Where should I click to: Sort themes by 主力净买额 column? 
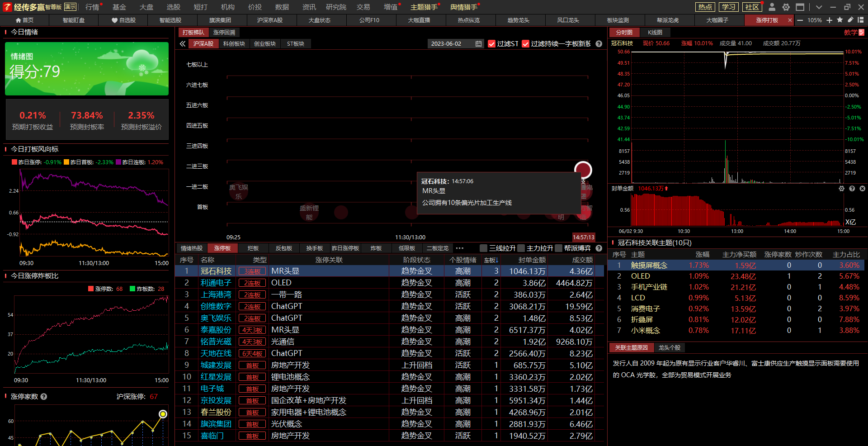tap(739, 255)
